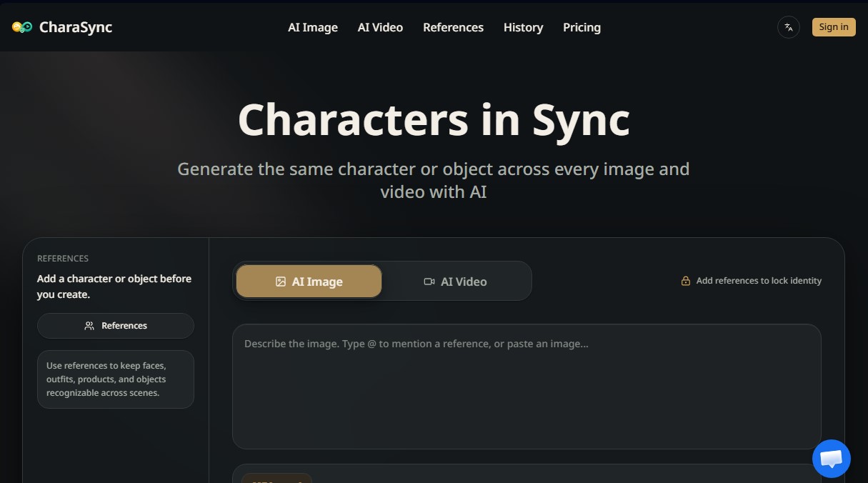Screen dimensions: 868x483
Task: Click the 'Use references to keep faces' hint
Action: [x=116, y=379]
